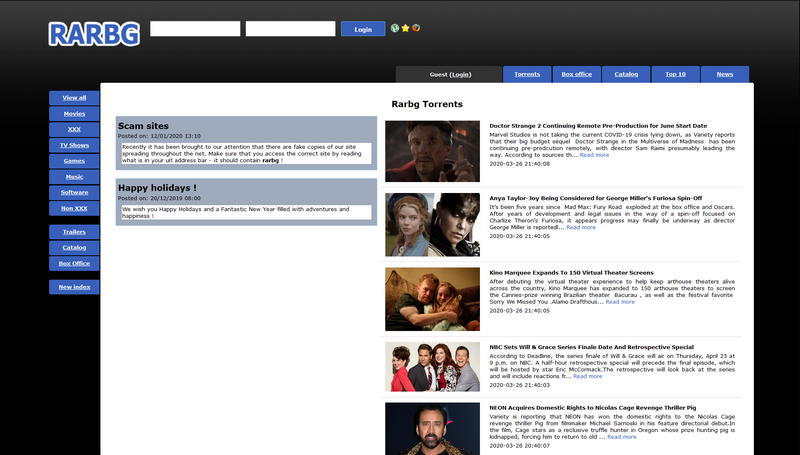This screenshot has height=455, width=800.
Task: Open NEON Nicolas Cage Pig headline
Action: point(592,408)
